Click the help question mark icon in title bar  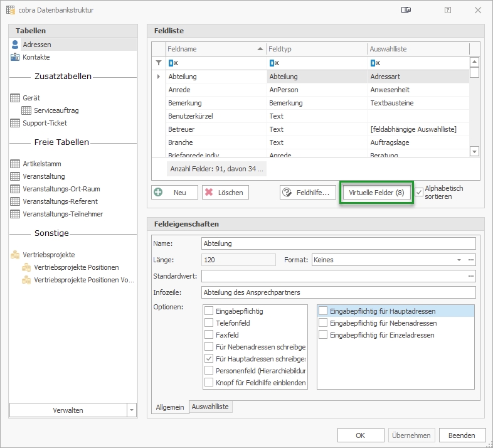pyautogui.click(x=448, y=10)
